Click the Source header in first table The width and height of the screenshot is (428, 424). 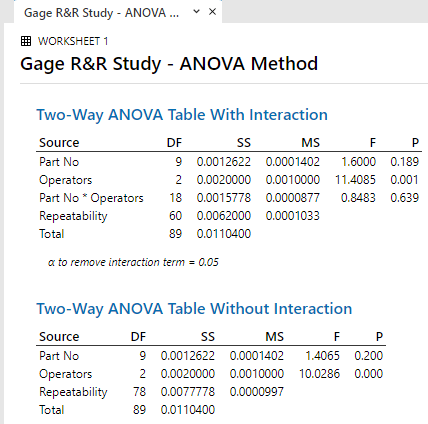[59, 143]
